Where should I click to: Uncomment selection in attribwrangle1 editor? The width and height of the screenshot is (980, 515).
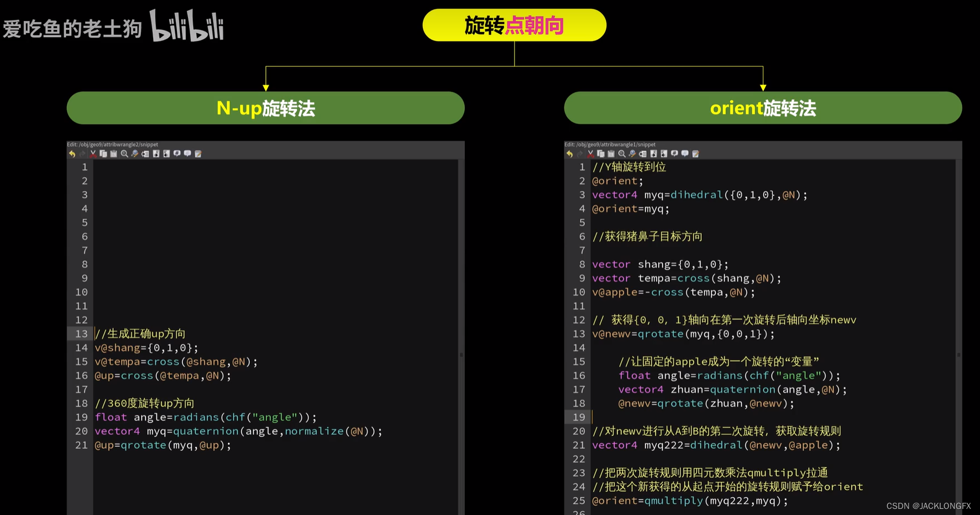685,154
